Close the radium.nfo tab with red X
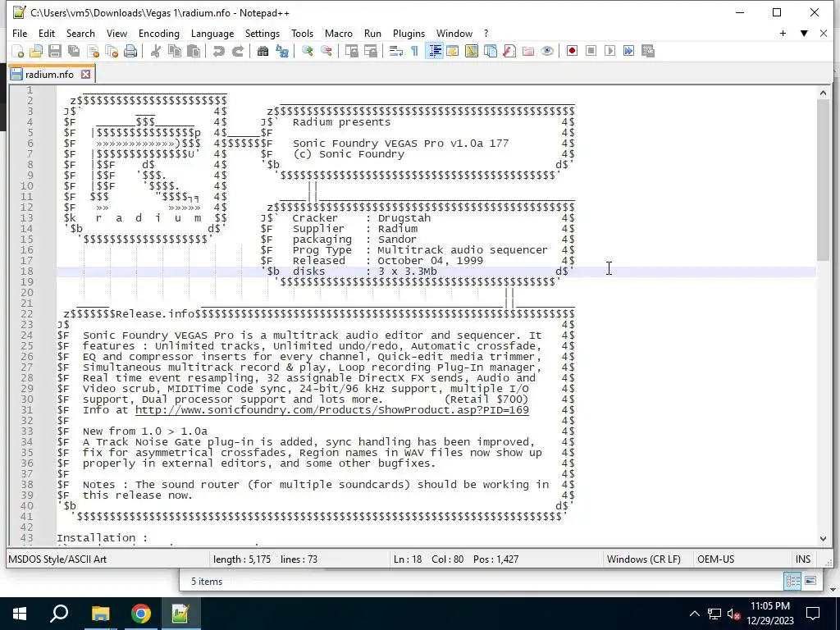The image size is (840, 630). 85,75
